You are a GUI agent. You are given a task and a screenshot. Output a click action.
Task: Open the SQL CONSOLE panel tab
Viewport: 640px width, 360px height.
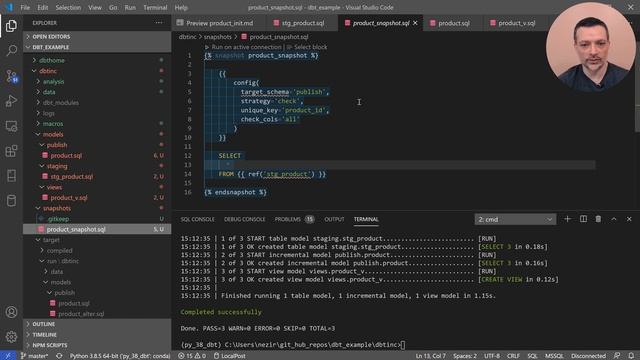click(x=198, y=220)
